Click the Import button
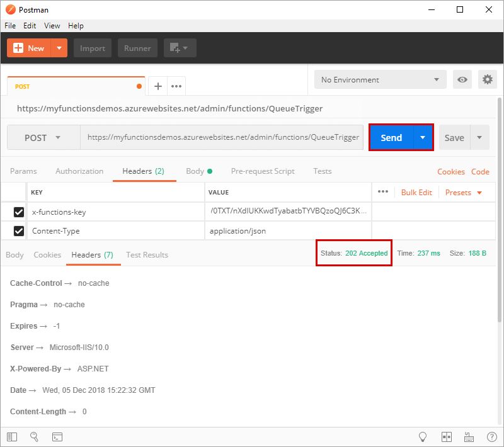The width and height of the screenshot is (504, 447). click(x=93, y=48)
